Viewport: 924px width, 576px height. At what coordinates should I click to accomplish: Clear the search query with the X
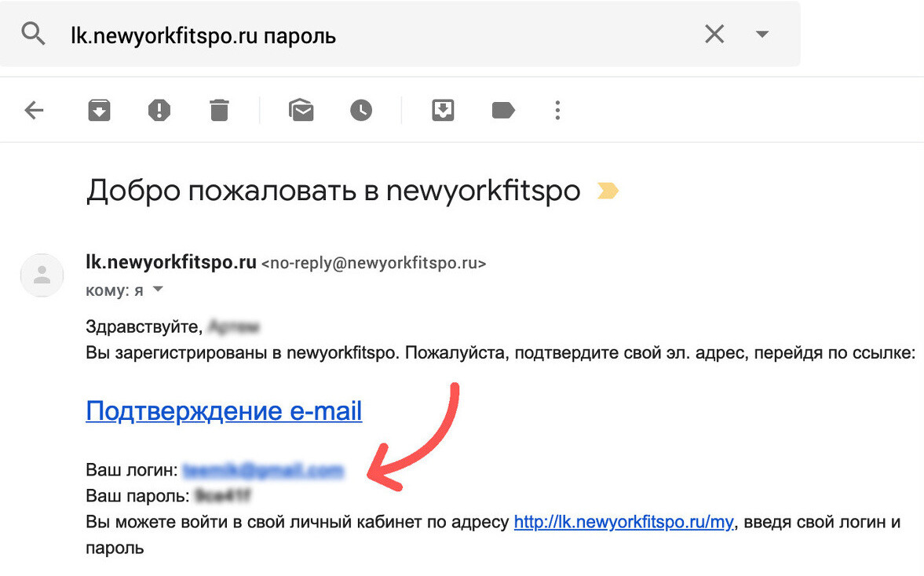pos(714,35)
